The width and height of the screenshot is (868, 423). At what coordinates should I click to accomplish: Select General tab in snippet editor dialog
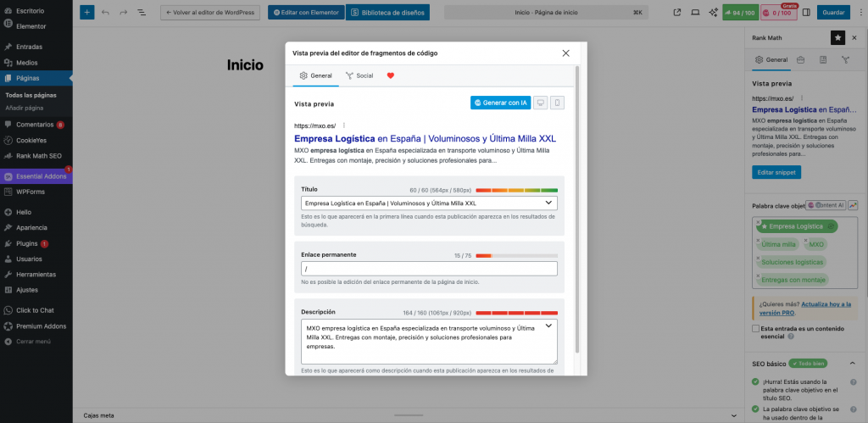point(315,75)
